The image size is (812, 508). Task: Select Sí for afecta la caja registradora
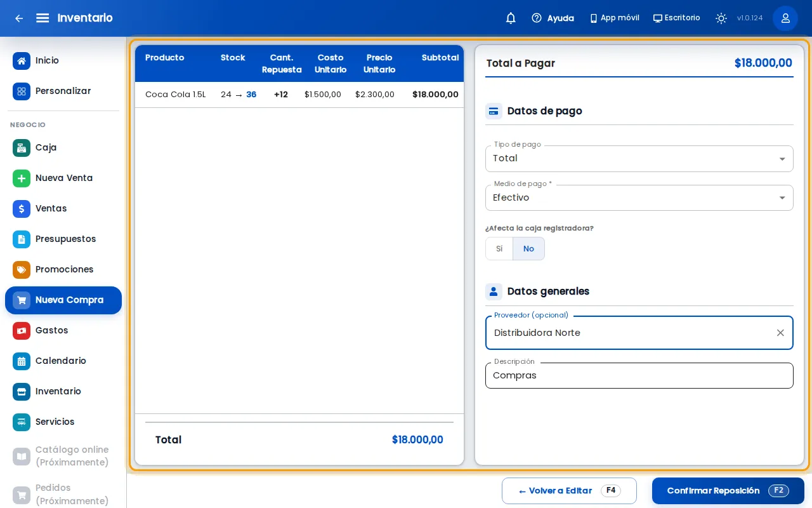point(499,249)
